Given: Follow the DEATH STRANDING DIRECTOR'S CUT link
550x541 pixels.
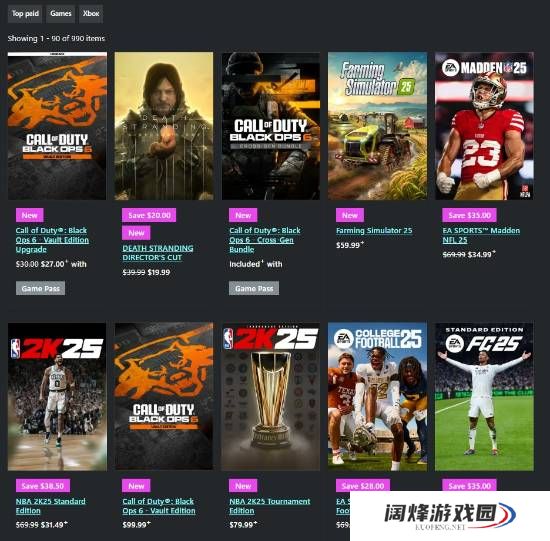Looking at the screenshot, I should (157, 253).
